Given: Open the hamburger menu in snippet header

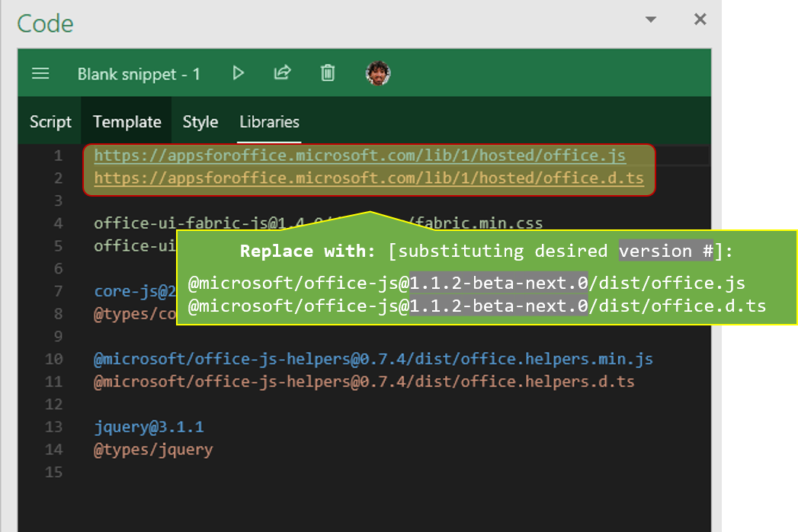Looking at the screenshot, I should [40, 74].
